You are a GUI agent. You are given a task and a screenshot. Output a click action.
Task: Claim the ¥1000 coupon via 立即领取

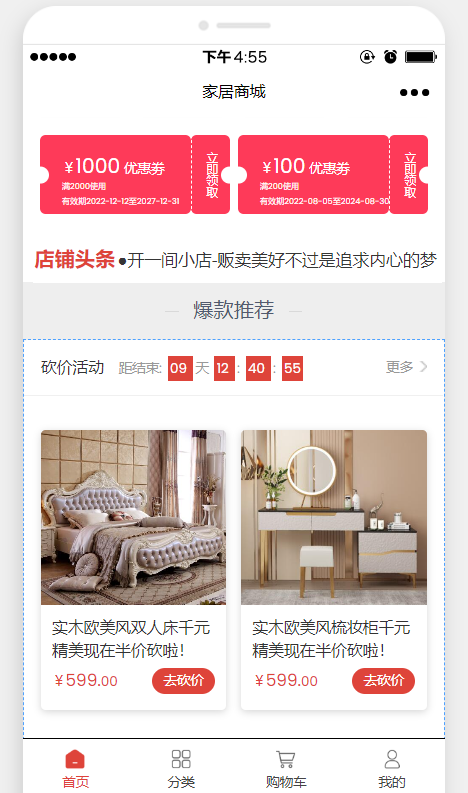211,174
